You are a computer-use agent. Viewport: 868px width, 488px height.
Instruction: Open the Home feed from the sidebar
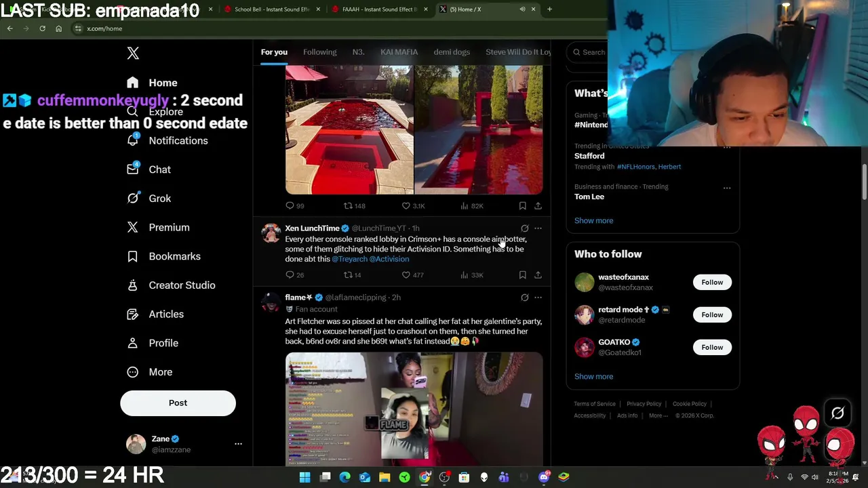point(152,83)
